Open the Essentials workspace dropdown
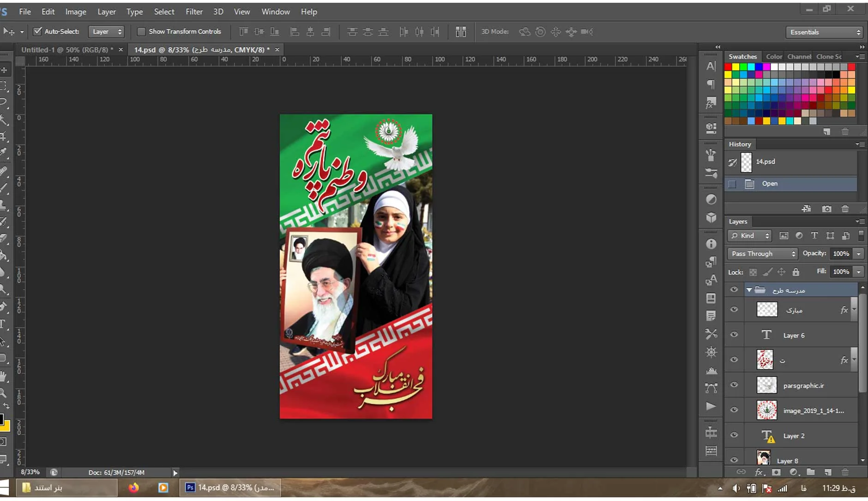Image resolution: width=868 pixels, height=501 pixels. click(x=825, y=32)
